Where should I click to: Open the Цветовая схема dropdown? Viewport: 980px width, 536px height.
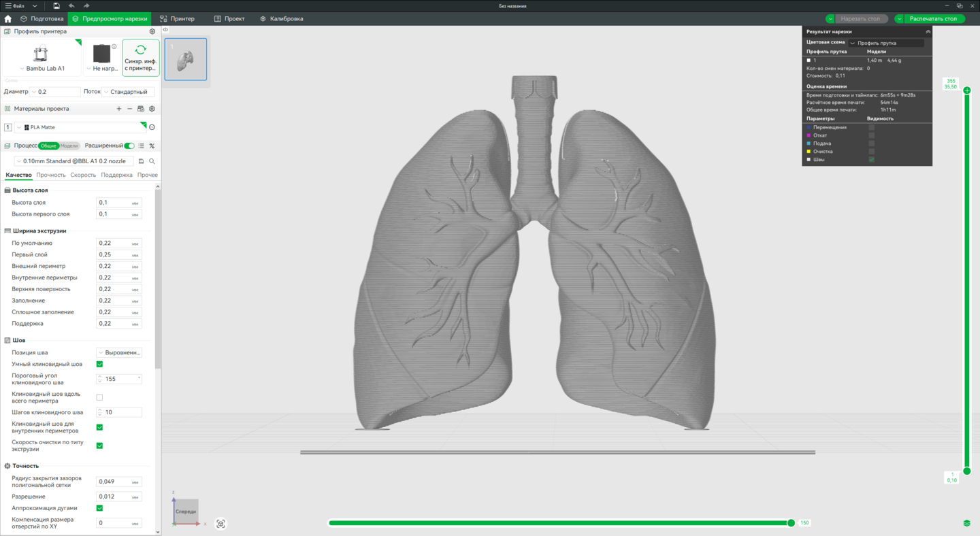[x=886, y=43]
